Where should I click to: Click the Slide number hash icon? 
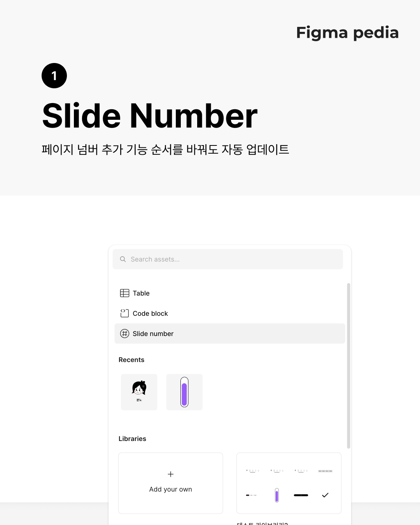coord(124,334)
